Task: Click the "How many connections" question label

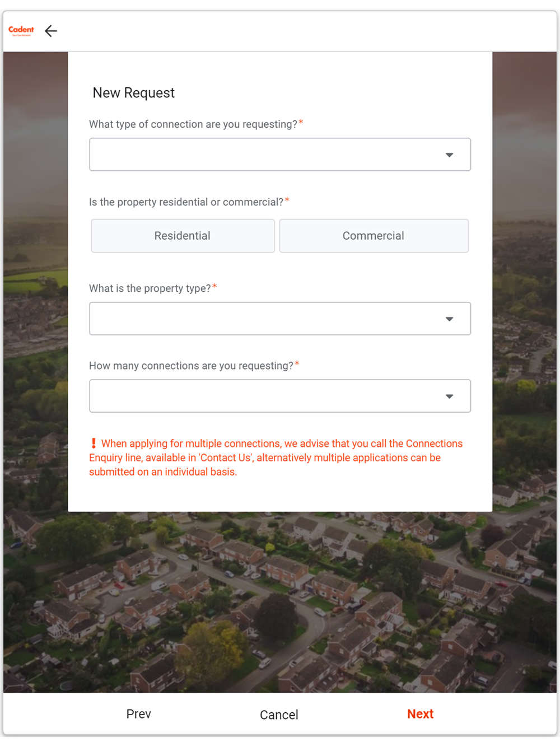Action: pos(191,366)
